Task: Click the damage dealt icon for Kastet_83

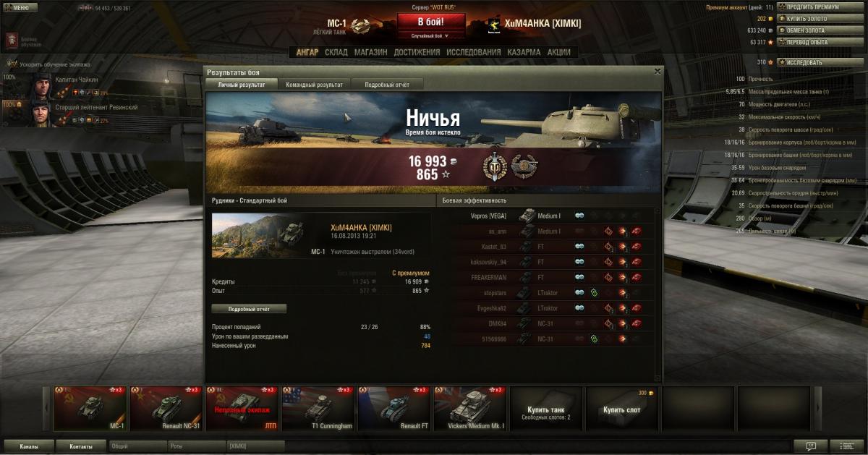Action: point(621,247)
